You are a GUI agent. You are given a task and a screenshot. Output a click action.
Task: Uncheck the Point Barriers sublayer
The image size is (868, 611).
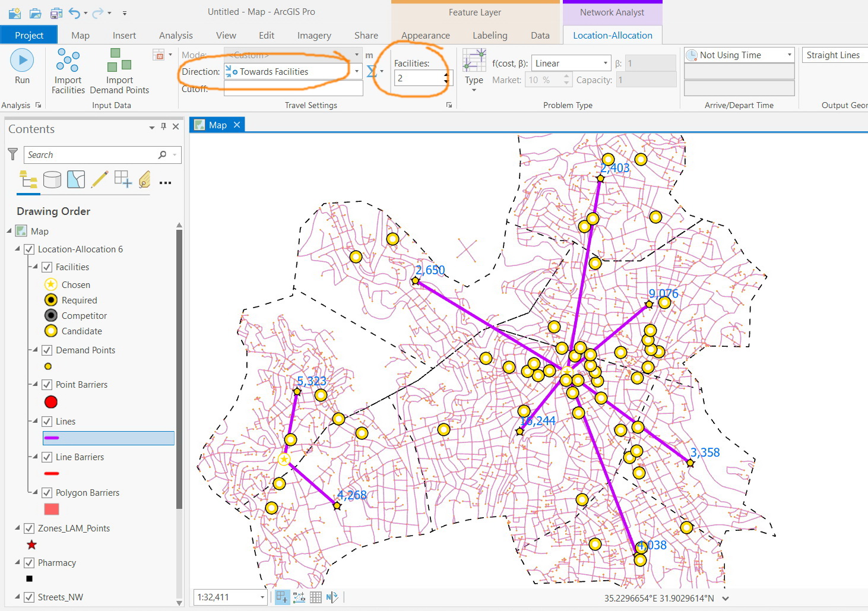pos(47,385)
